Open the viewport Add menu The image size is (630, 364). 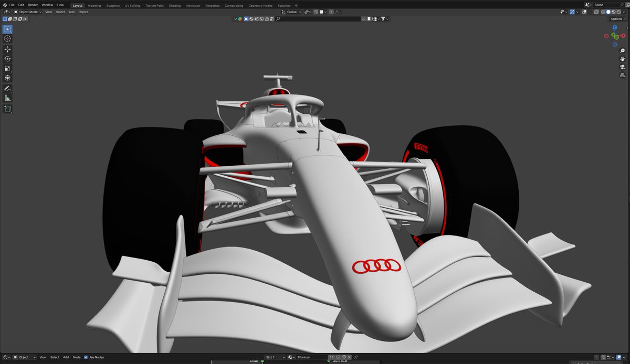tap(71, 12)
